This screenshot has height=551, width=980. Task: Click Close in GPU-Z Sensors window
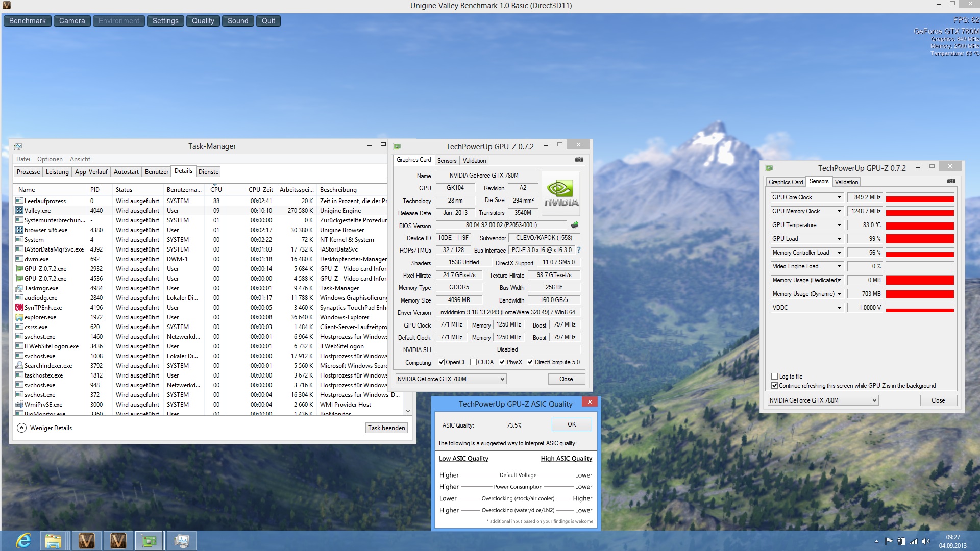(938, 400)
